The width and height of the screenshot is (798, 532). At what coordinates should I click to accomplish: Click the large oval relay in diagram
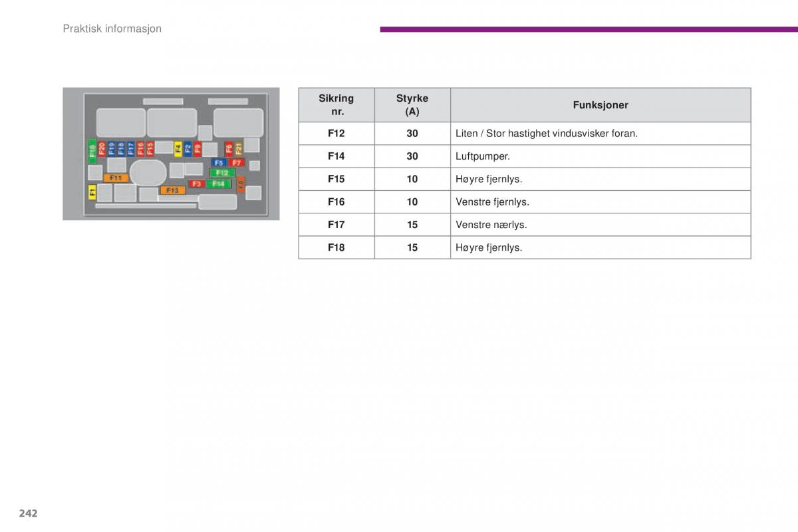click(148, 173)
